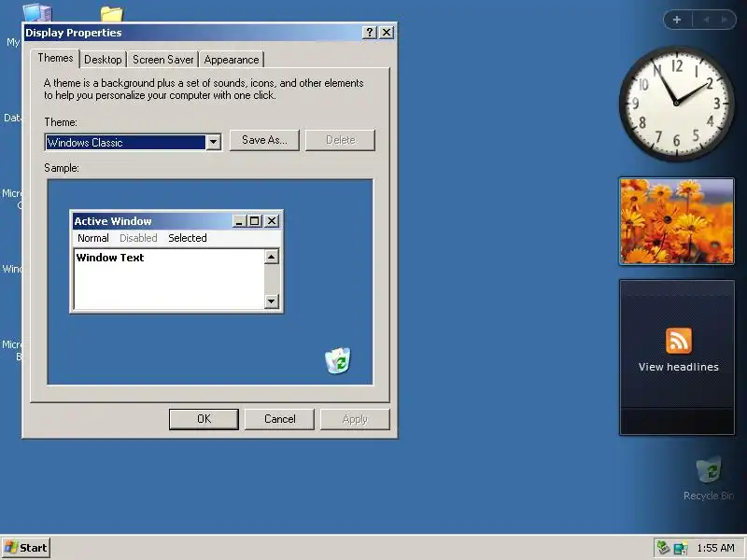Screen dimensions: 747x560
Task: Click Selected in the sample window menu
Action: click(188, 238)
